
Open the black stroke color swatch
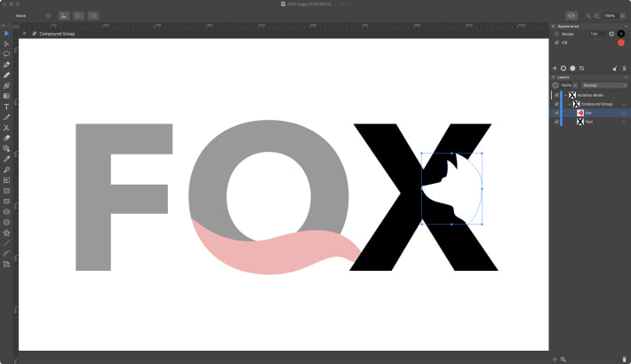coord(621,34)
